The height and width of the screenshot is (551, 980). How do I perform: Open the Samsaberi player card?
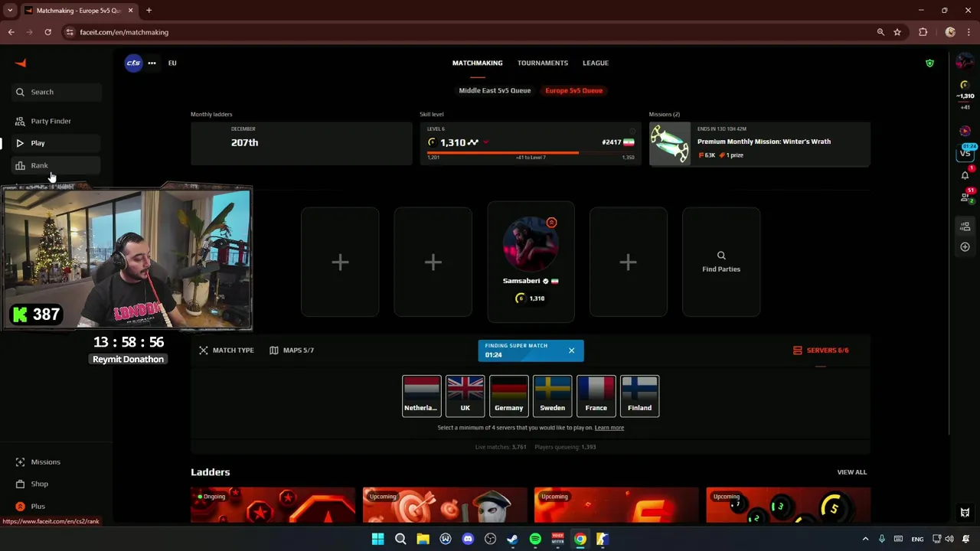click(531, 262)
